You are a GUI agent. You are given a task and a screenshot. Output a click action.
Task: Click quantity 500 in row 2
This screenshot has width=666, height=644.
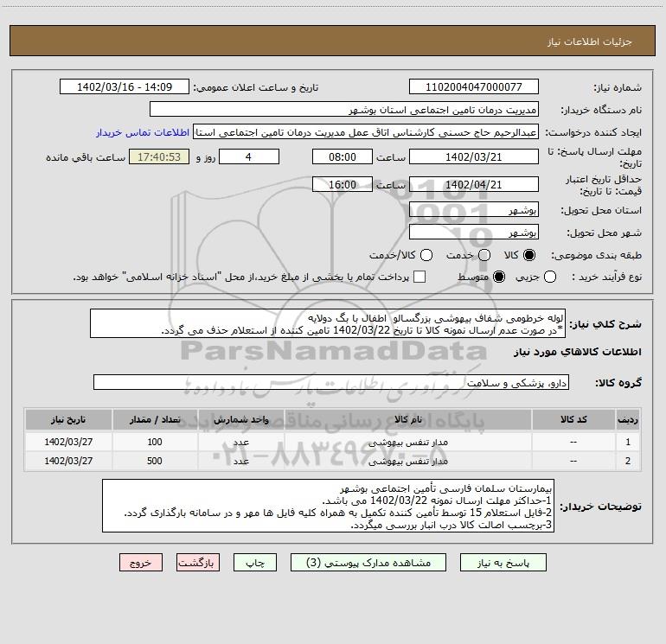point(155,461)
